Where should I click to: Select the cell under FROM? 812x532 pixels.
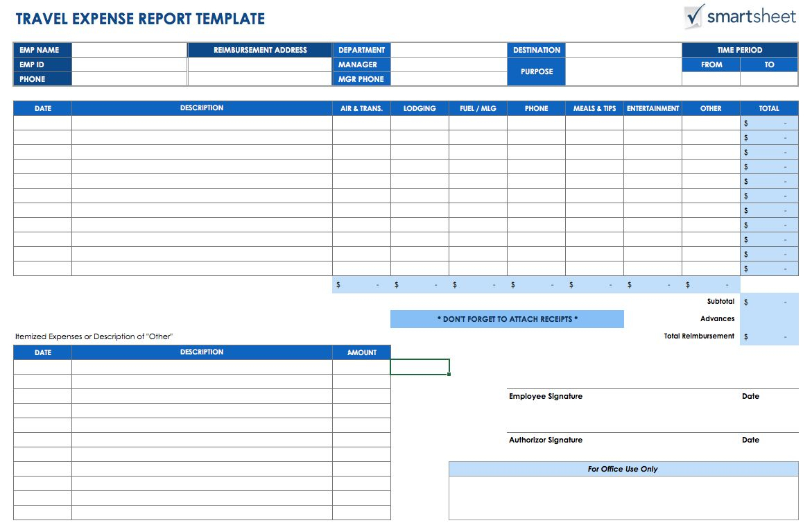coord(711,79)
